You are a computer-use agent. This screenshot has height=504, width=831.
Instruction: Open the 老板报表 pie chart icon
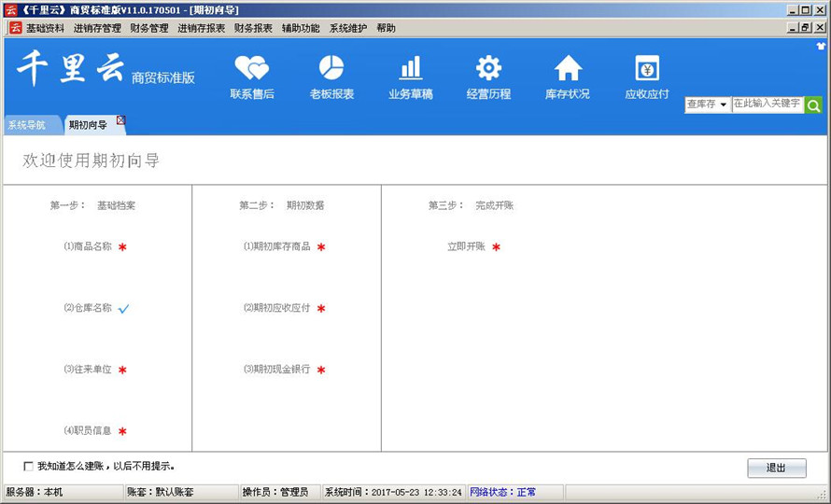(x=331, y=69)
